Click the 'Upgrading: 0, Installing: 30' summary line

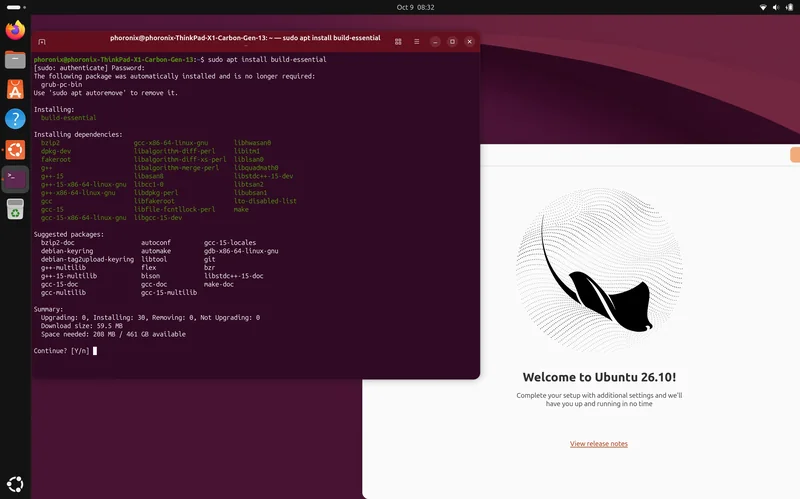pos(150,318)
